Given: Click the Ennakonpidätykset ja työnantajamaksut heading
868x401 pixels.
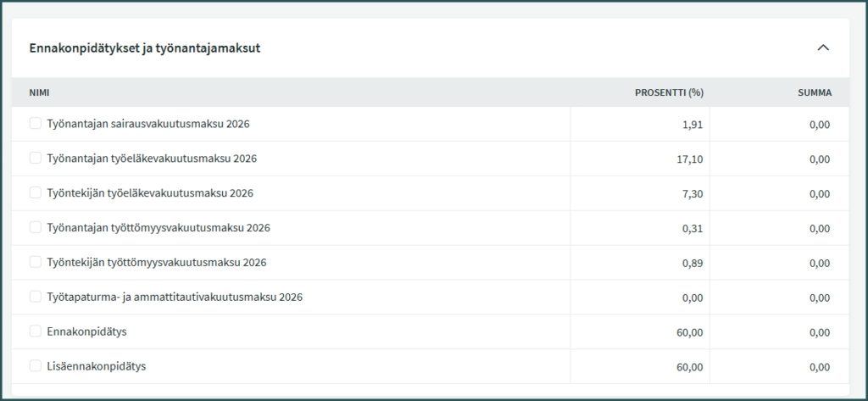Looking at the screenshot, I should 144,48.
